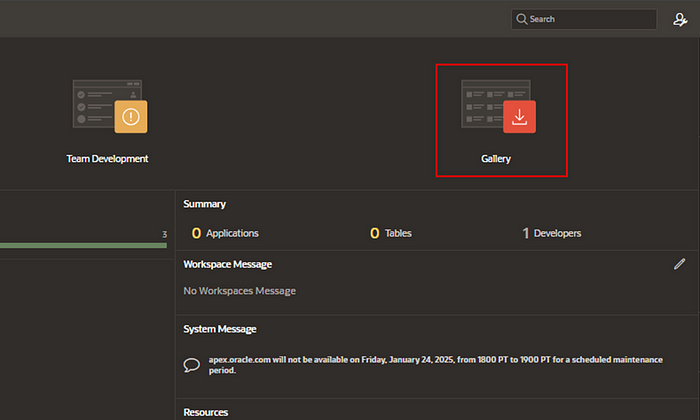Click the magnifier icon in Search box
Screen dimensions: 700x420
click(x=521, y=19)
